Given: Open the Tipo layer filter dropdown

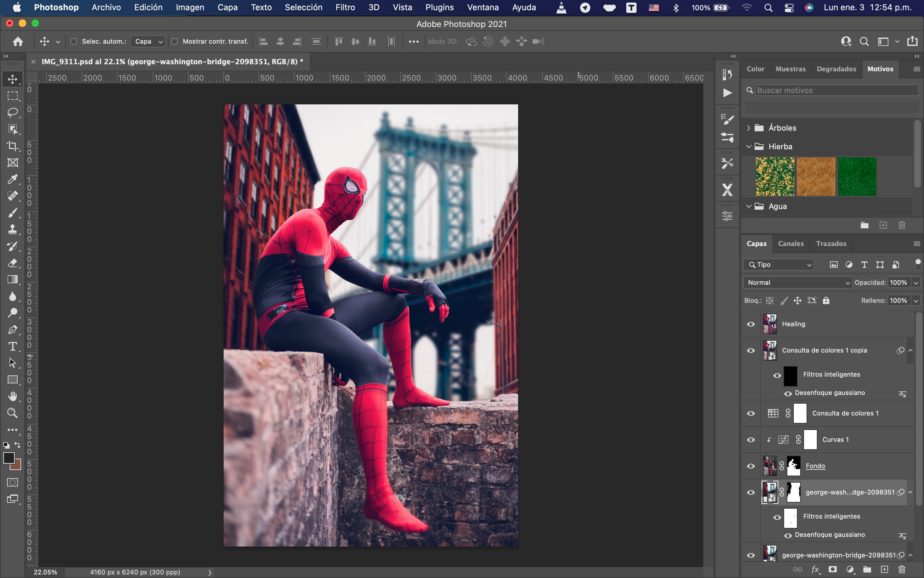Looking at the screenshot, I should tap(779, 265).
